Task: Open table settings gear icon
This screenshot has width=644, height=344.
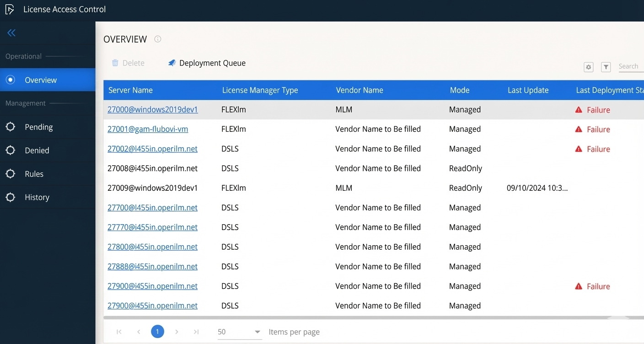Action: (589, 67)
